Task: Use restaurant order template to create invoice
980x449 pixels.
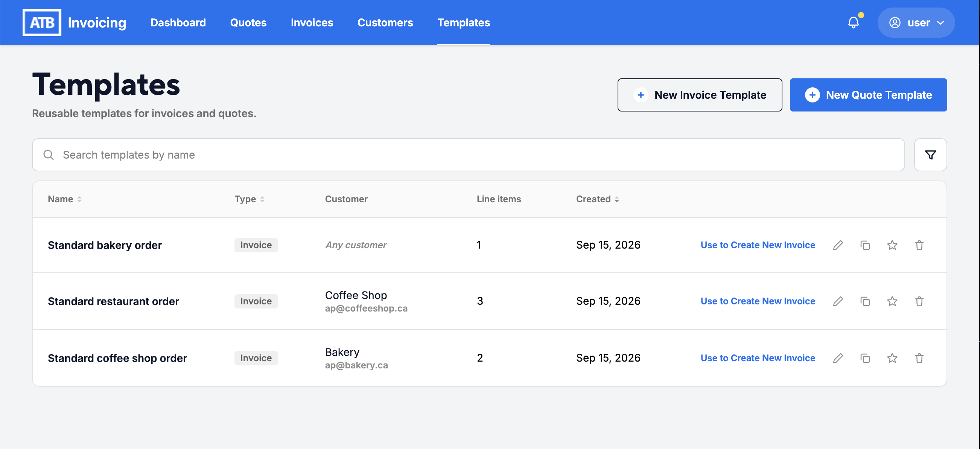Action: [758, 301]
